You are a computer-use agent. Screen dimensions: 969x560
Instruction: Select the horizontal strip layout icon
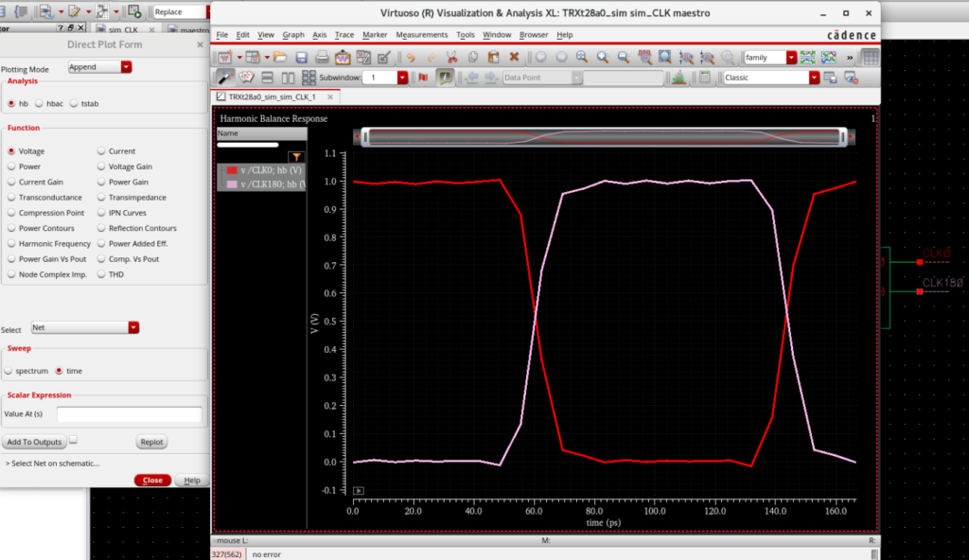pyautogui.click(x=267, y=78)
